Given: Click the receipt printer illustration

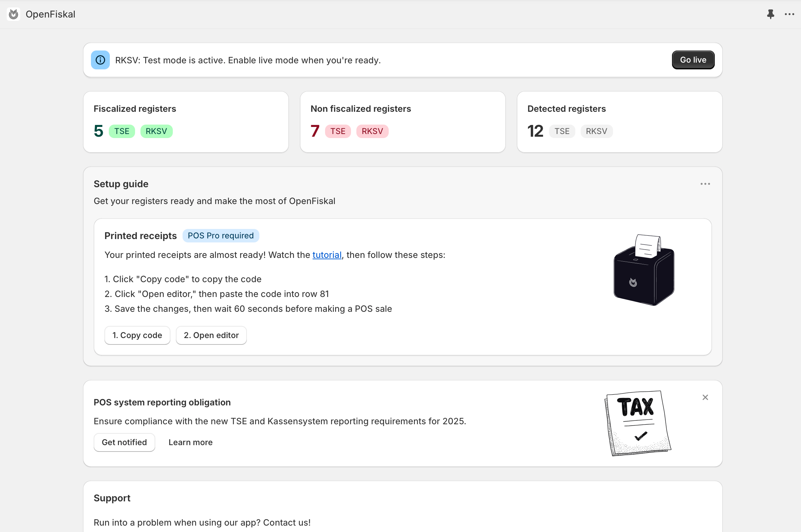Looking at the screenshot, I should (x=644, y=270).
